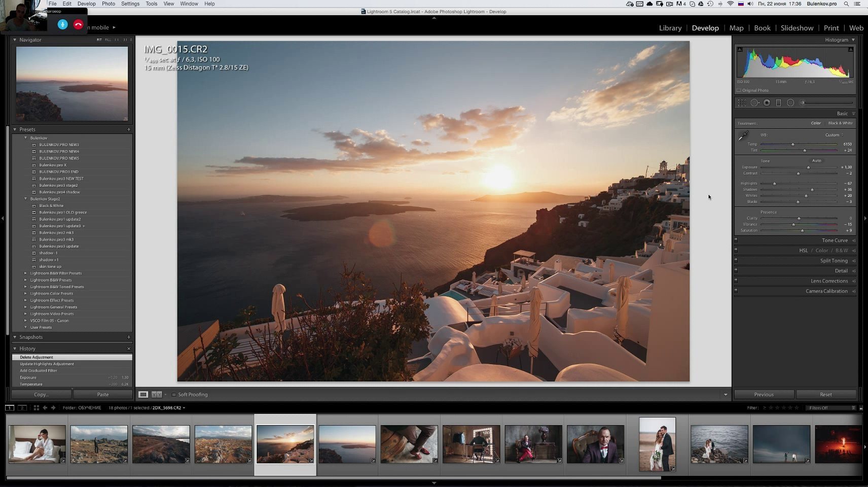This screenshot has height=487, width=868.
Task: Select the Crop Overlay tool
Action: 742,103
